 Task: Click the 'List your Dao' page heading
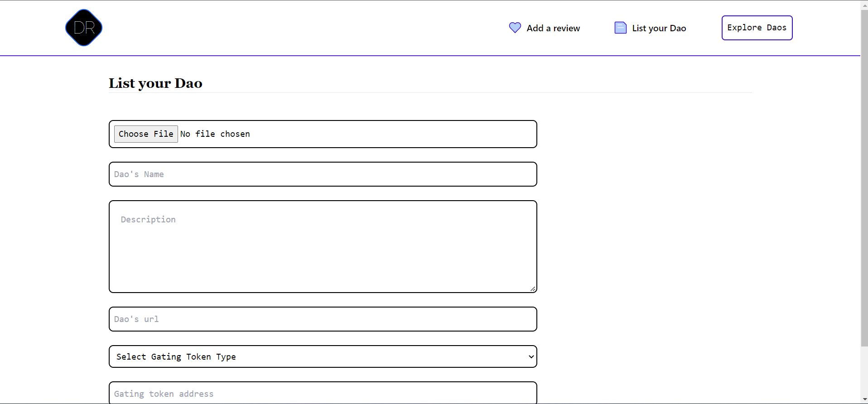pos(155,83)
